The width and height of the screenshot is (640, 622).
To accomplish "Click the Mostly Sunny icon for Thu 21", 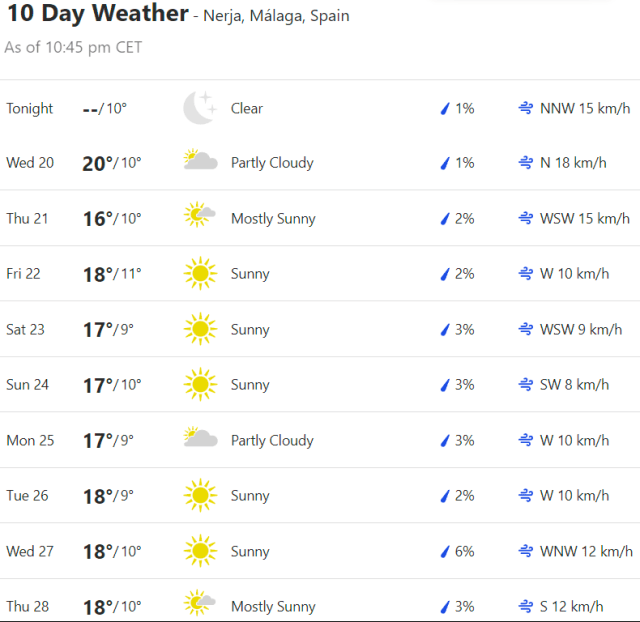I will tap(200, 218).
